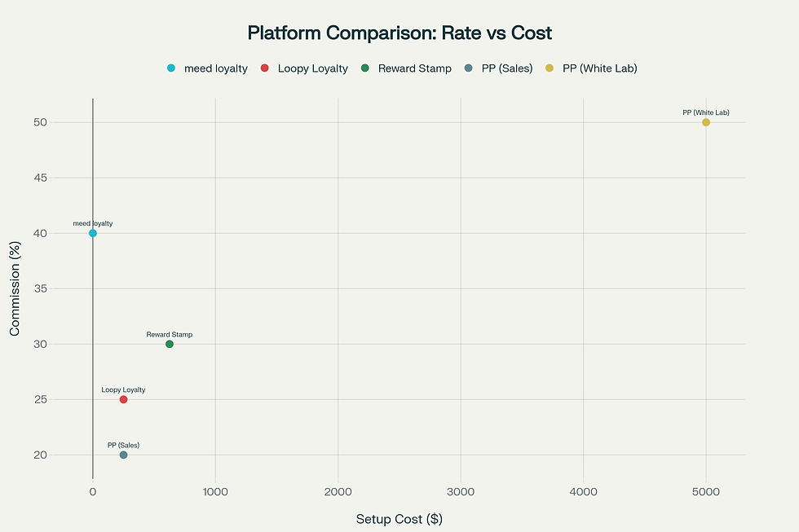Toggle the meed loyalty legend entry
The height and width of the screenshot is (532, 799).
(x=207, y=68)
